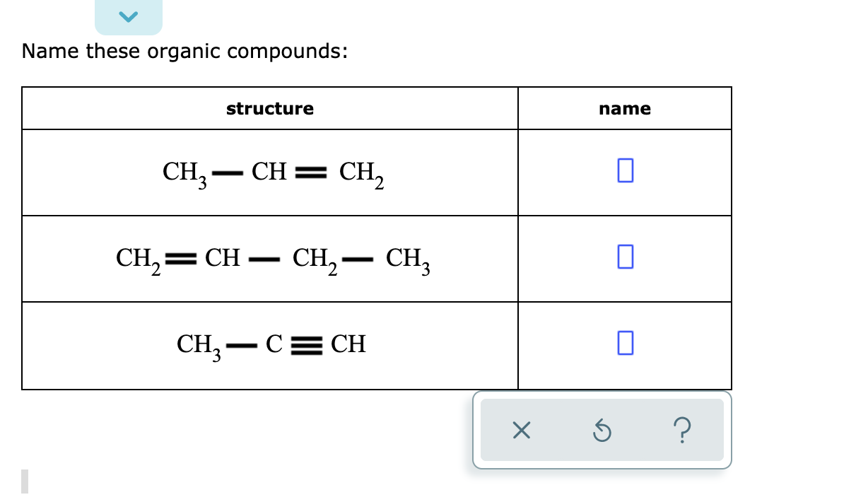Click the propyne structure row
The width and height of the screenshot is (868, 502).
(x=269, y=344)
